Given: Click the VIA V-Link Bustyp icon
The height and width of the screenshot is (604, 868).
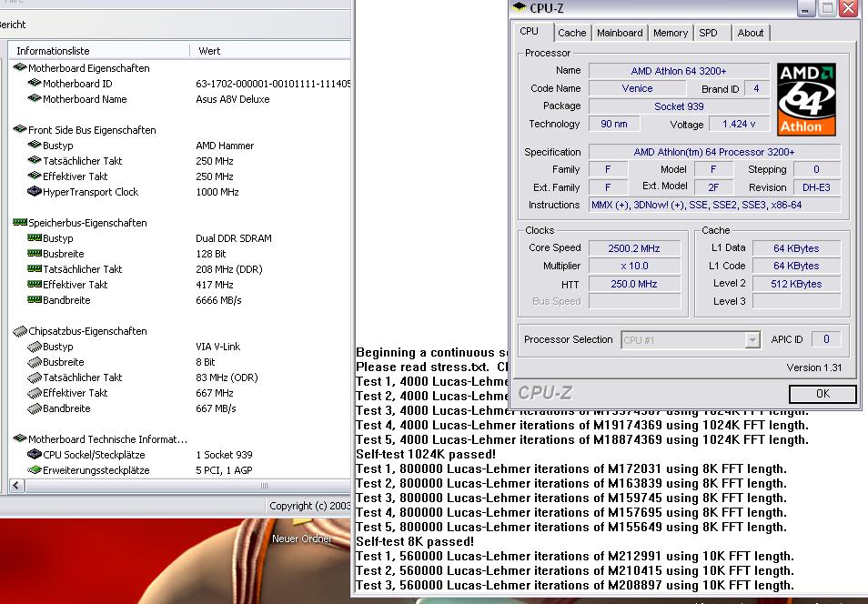Looking at the screenshot, I should pyautogui.click(x=35, y=347).
